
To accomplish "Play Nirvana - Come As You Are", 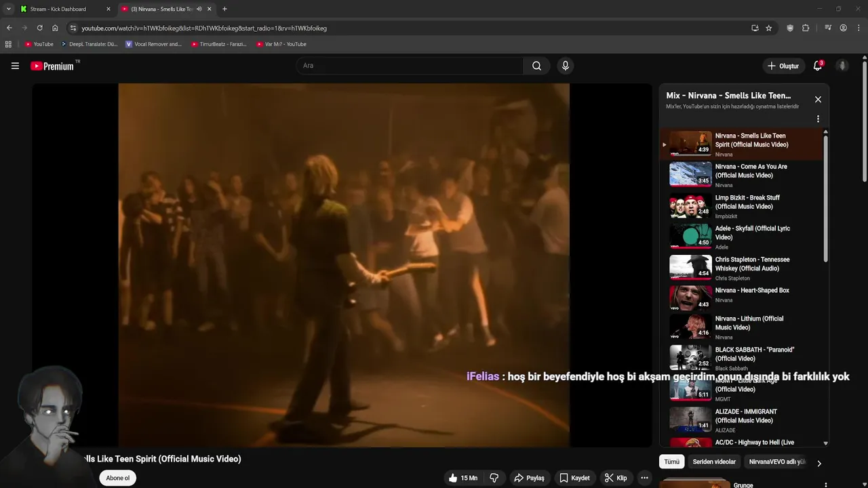I will [741, 174].
